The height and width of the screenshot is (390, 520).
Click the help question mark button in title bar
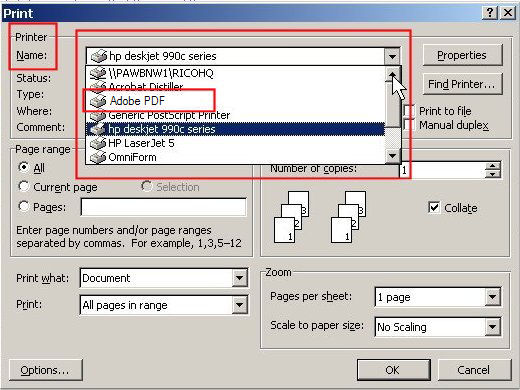(490, 13)
